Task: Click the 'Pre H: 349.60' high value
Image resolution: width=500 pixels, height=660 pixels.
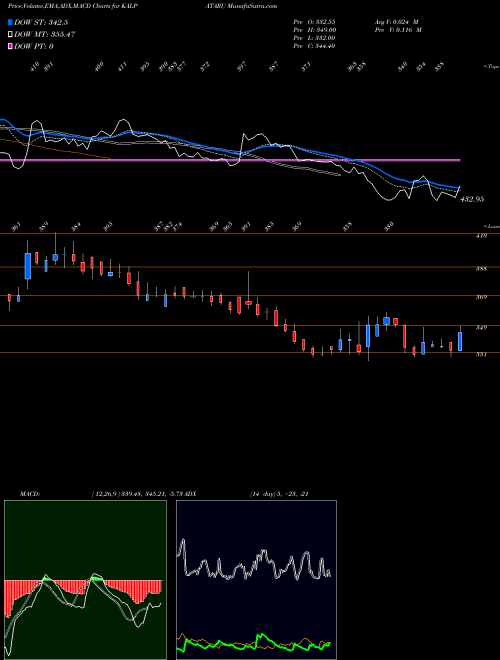Action: tap(314, 30)
